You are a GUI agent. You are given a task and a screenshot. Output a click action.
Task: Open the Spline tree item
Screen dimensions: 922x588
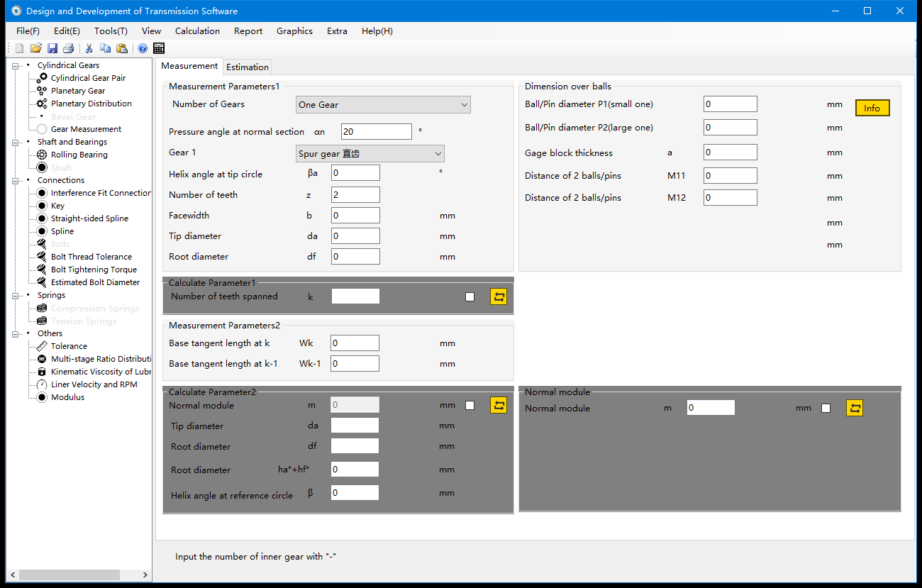tap(62, 231)
